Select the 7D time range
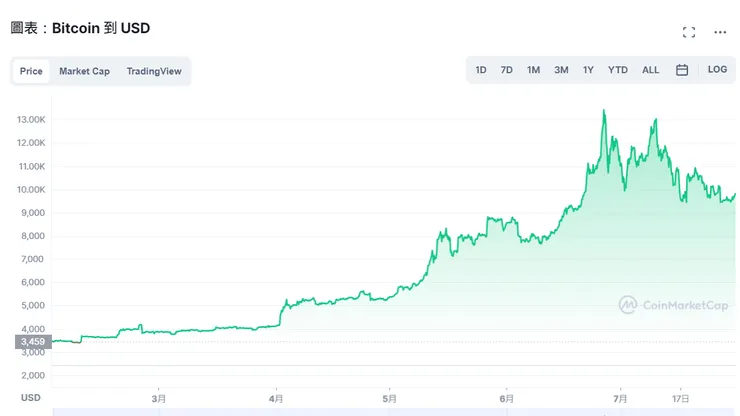This screenshot has width=740, height=416. [x=507, y=70]
